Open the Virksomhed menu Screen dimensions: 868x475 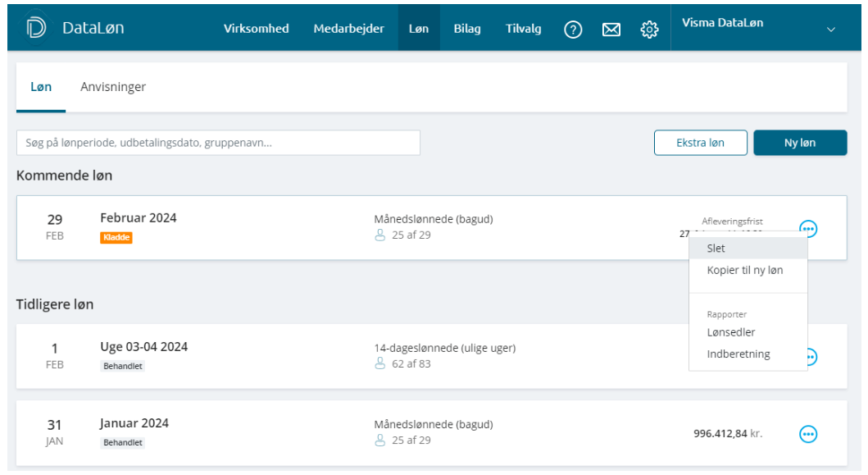[256, 29]
